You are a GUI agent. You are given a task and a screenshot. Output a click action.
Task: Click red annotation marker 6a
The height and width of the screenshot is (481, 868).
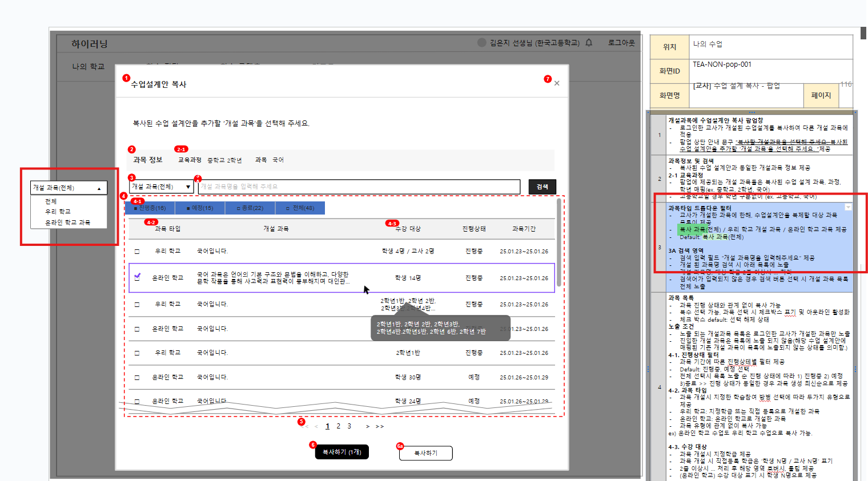400,446
